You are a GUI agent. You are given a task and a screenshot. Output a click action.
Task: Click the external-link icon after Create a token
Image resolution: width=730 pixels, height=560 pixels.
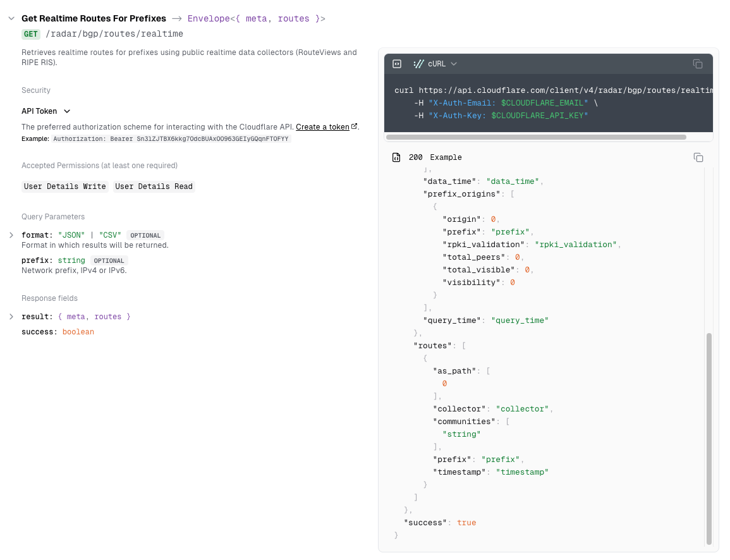pyautogui.click(x=355, y=126)
